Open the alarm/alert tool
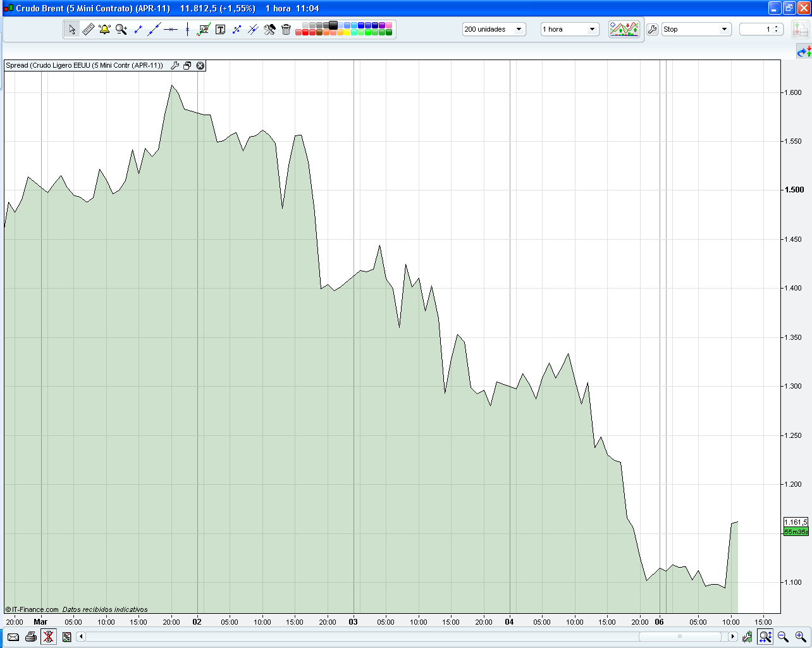This screenshot has height=648, width=812. [104, 28]
